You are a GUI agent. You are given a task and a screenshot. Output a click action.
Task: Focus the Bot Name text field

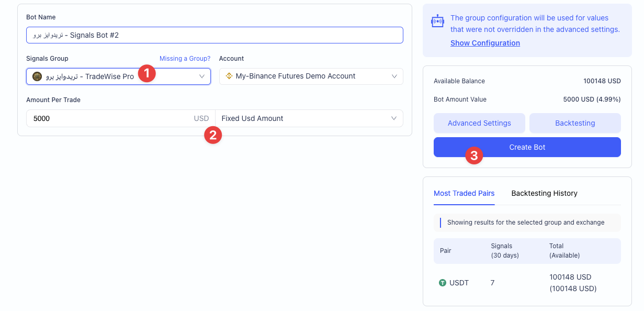(214, 35)
